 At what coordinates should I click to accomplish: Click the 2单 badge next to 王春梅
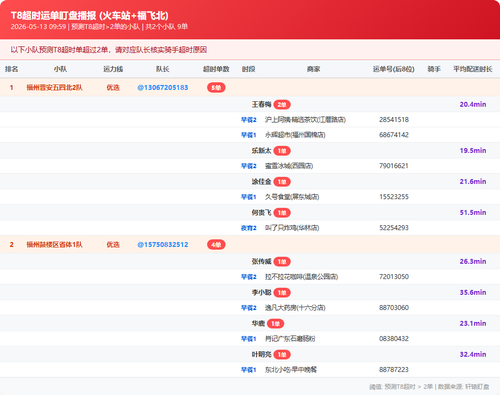pyautogui.click(x=282, y=105)
